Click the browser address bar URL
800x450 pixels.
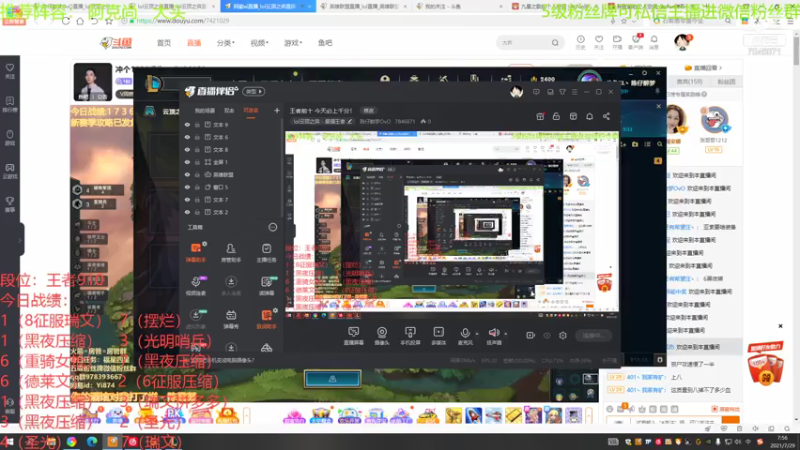(183, 21)
